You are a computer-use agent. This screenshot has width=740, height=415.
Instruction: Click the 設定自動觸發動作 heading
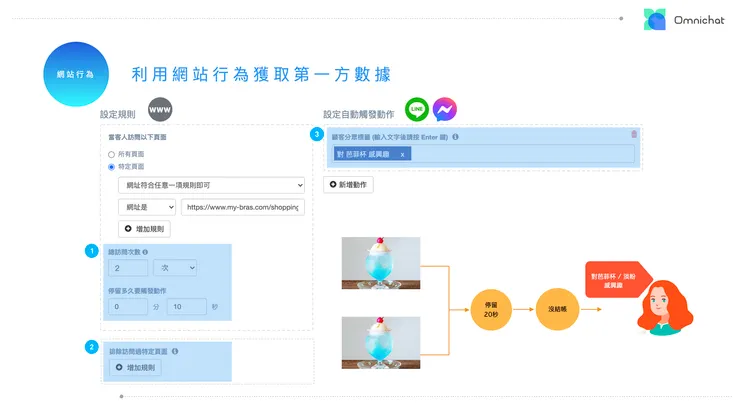click(359, 114)
